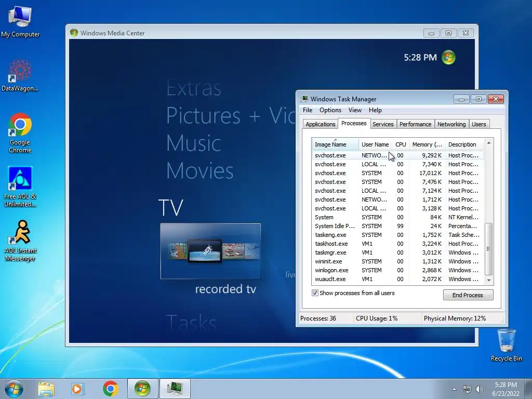Sort by CPU column header
Viewport: 532px width, 399px height.
tap(401, 144)
